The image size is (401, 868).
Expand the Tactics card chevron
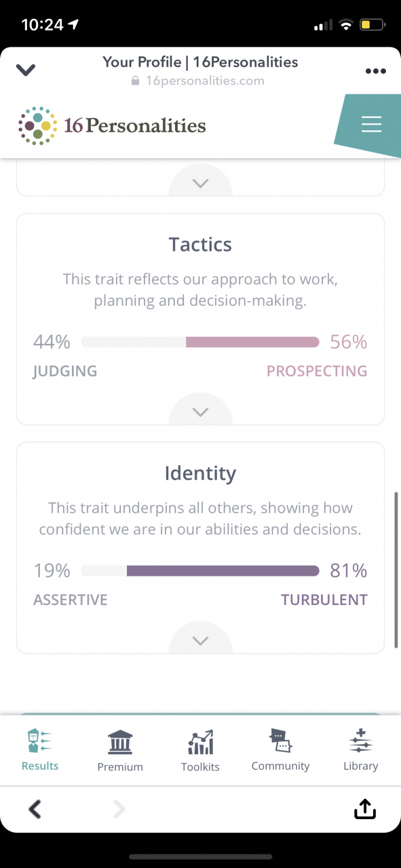point(200,411)
